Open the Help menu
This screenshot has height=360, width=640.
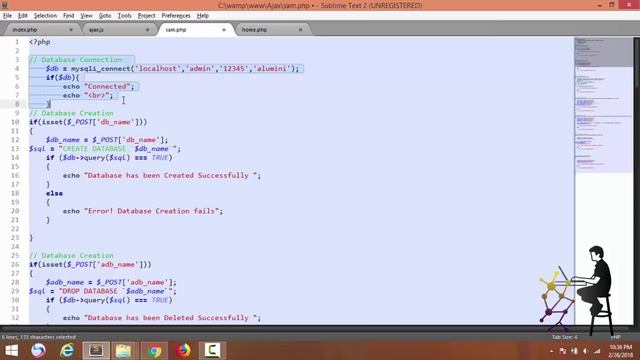pyautogui.click(x=202, y=16)
